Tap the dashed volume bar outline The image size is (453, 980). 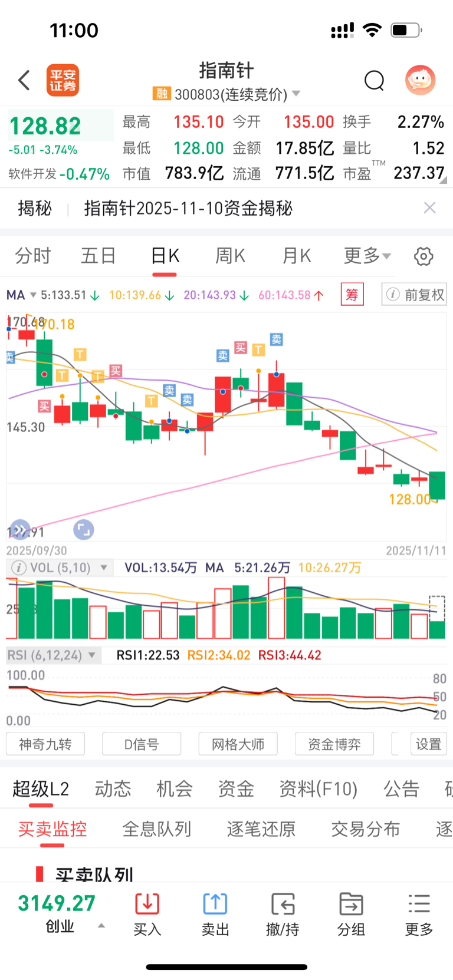437,609
